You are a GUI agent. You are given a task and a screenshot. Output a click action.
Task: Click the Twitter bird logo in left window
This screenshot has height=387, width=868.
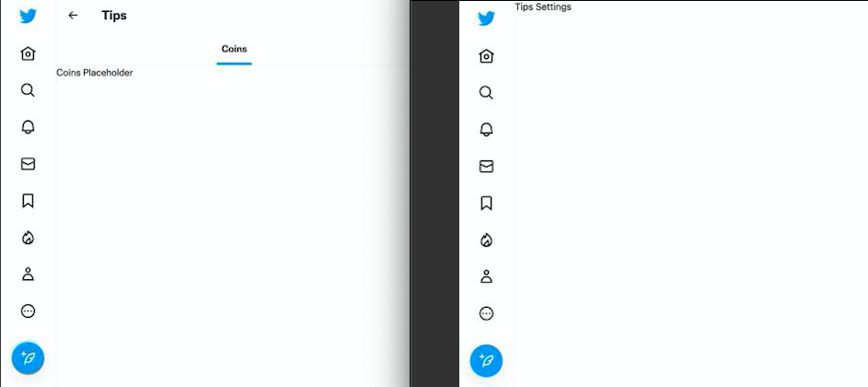28,16
